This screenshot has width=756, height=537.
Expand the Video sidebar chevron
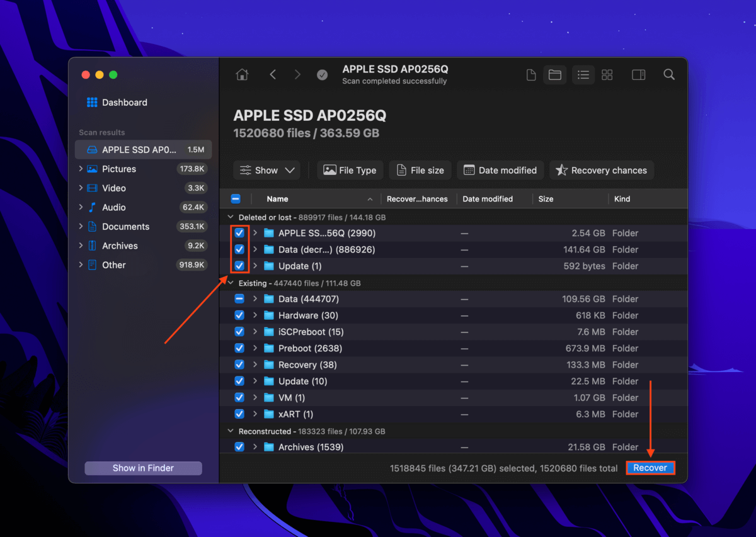click(x=81, y=188)
